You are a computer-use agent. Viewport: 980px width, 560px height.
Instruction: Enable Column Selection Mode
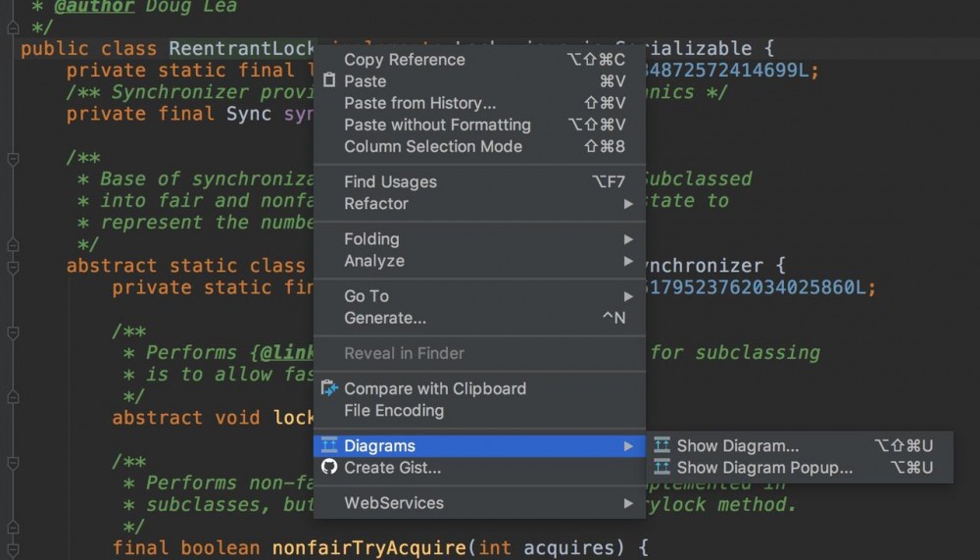point(432,146)
